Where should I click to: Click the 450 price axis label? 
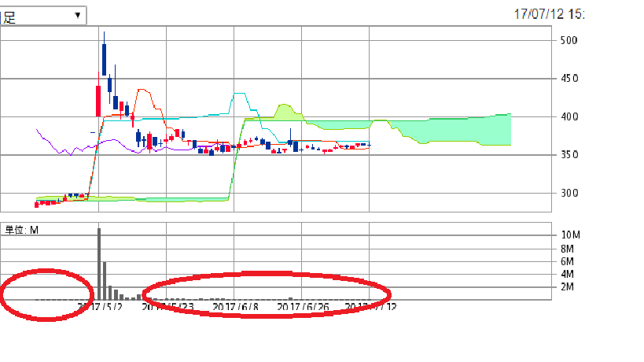[569, 78]
